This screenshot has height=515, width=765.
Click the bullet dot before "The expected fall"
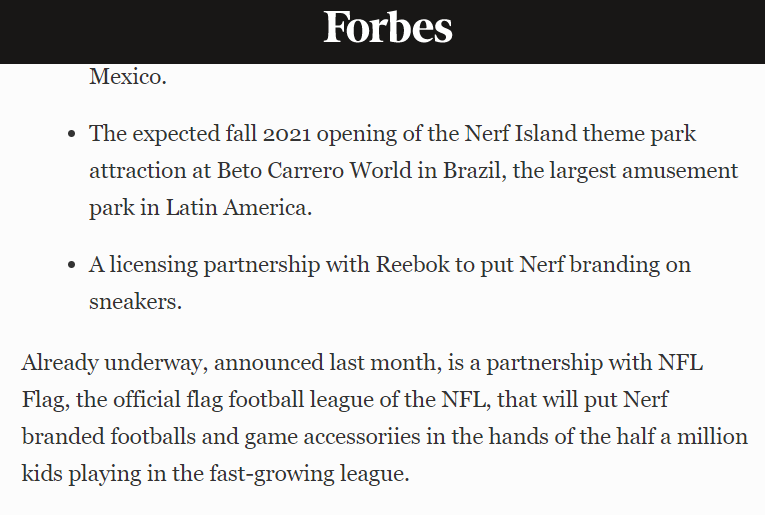(x=71, y=134)
